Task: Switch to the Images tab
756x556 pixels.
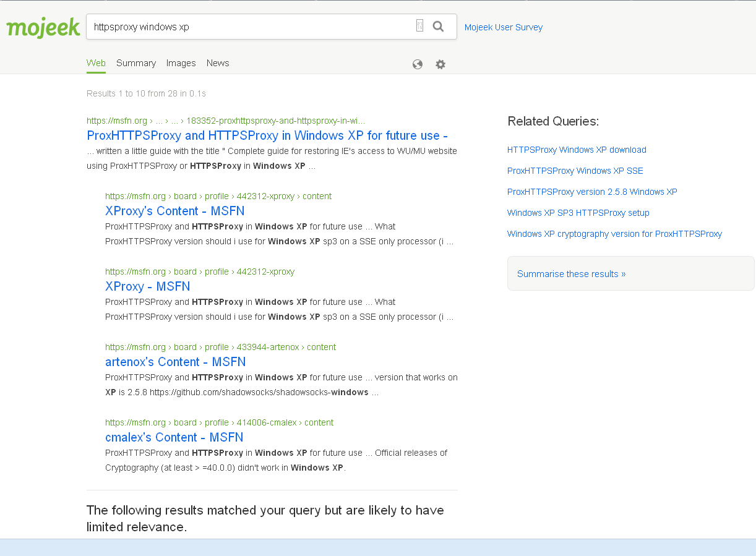Action: click(181, 63)
